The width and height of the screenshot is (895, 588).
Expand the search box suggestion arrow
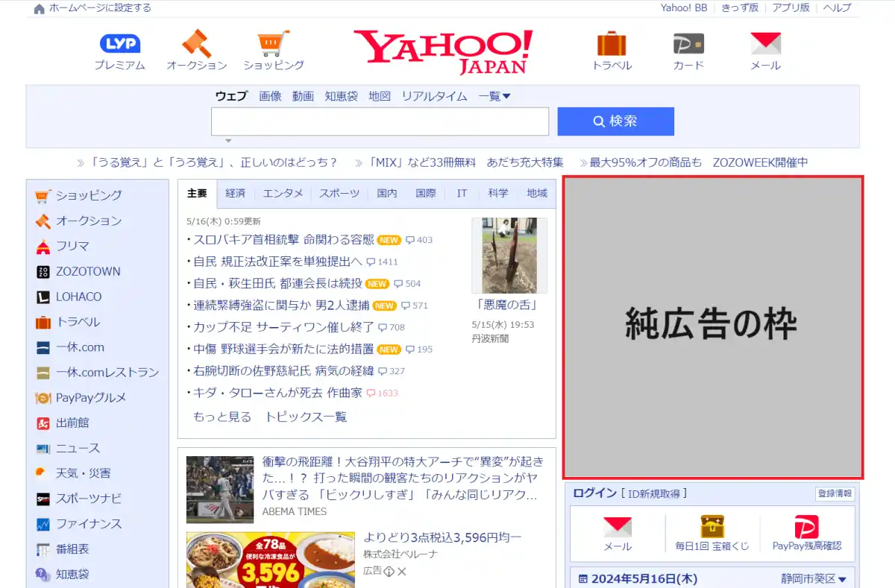pyautogui.click(x=228, y=140)
